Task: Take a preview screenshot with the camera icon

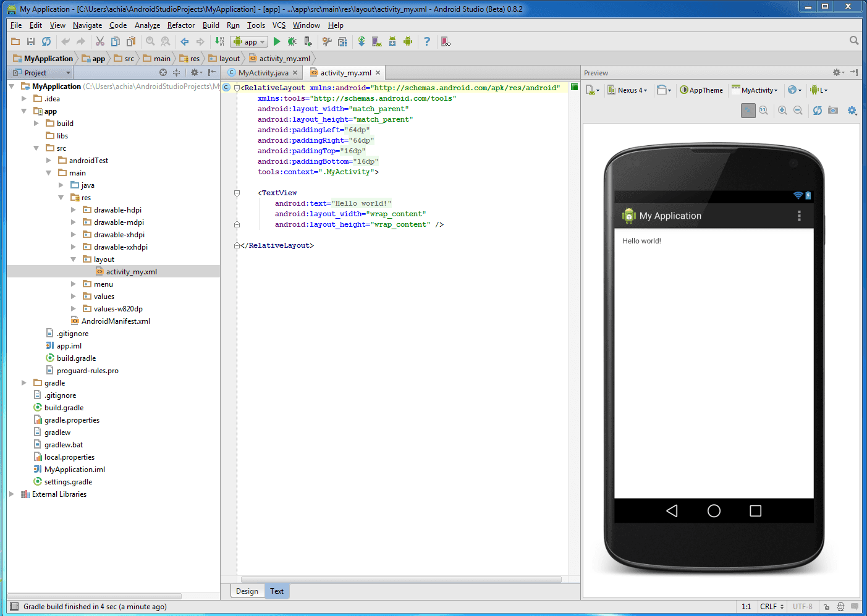Action: pyautogui.click(x=833, y=110)
